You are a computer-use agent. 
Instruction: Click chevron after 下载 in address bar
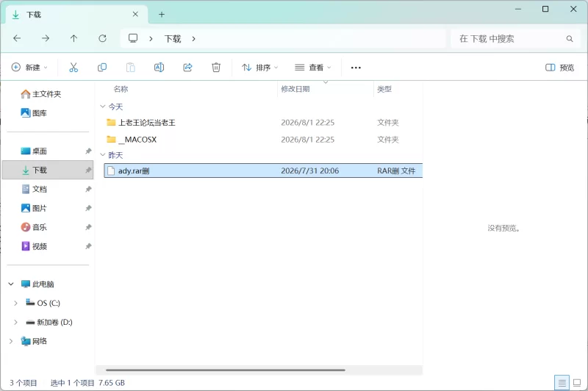[x=193, y=39]
